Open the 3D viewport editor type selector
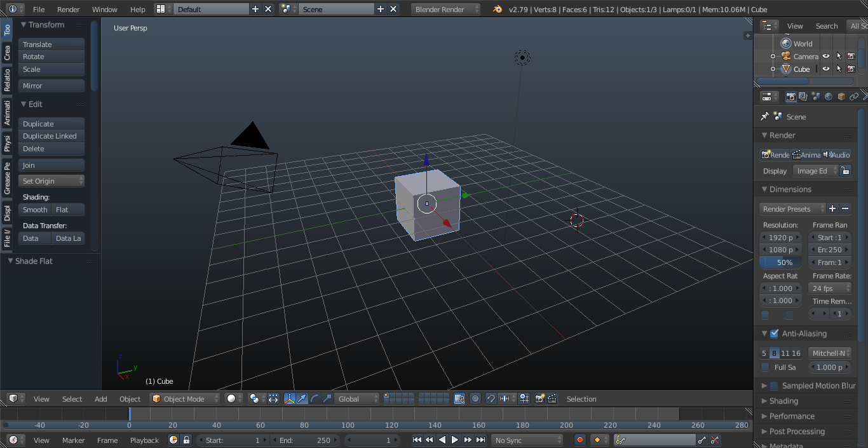Viewport: 868px width, 448px height. click(x=16, y=398)
